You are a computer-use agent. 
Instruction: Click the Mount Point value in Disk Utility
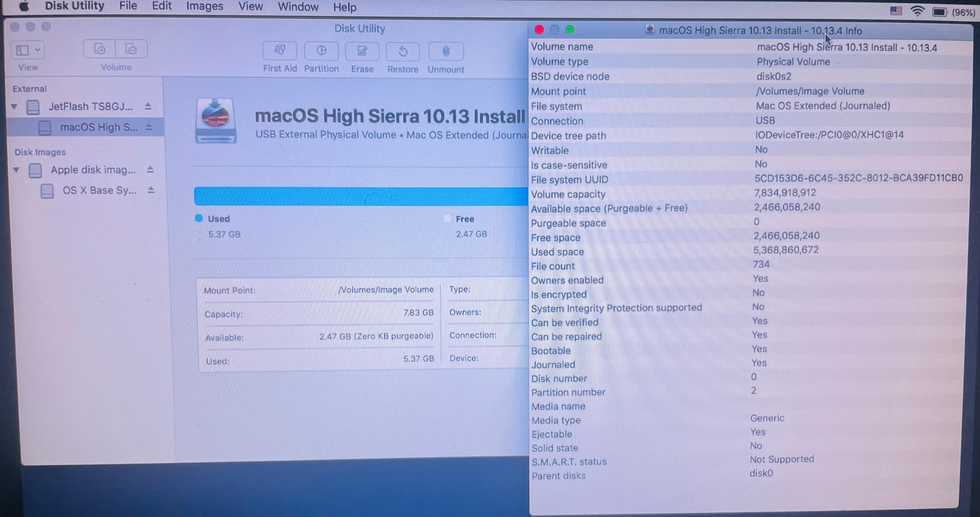[x=385, y=290]
